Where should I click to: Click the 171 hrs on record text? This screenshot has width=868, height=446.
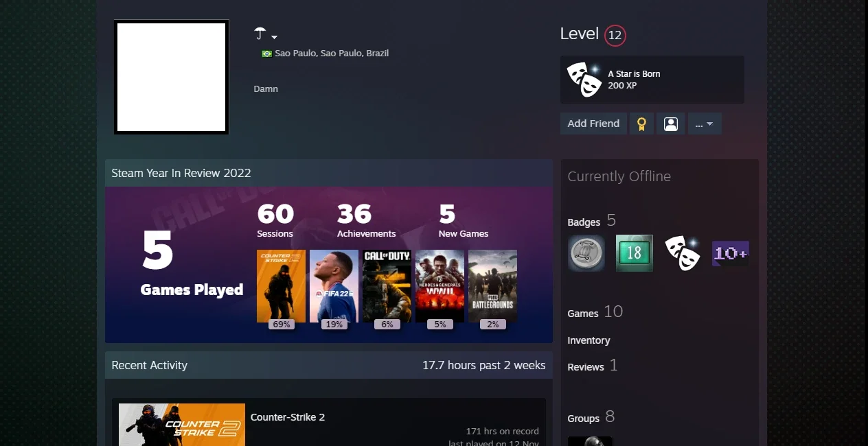(x=503, y=432)
